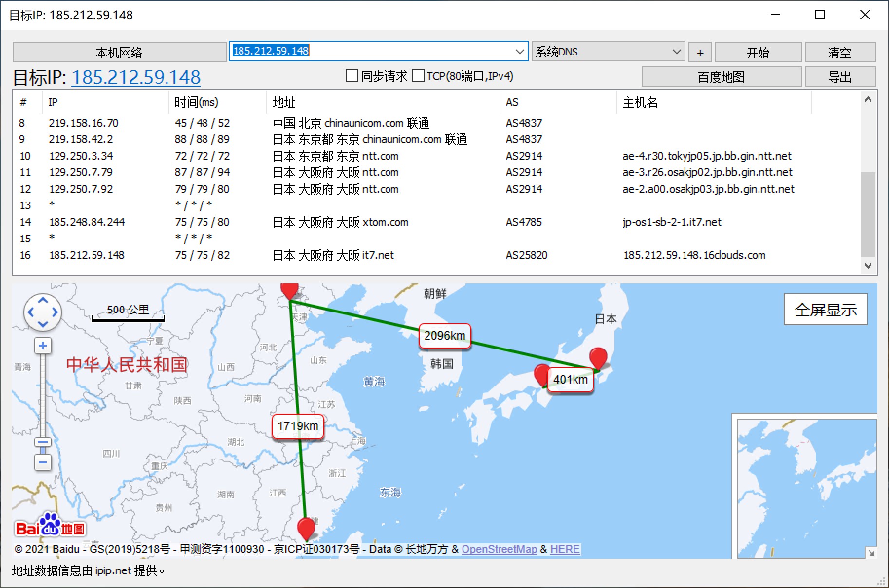Zoom in the map with the plus button

tap(43, 346)
